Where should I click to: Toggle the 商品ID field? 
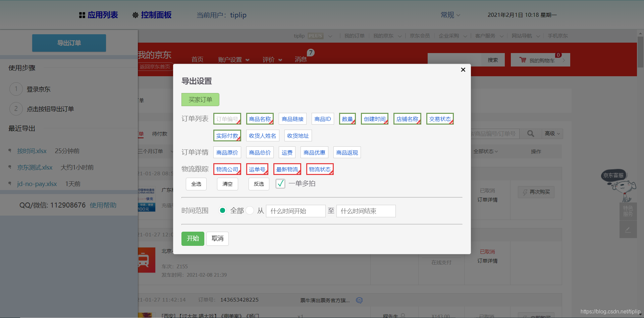(323, 119)
